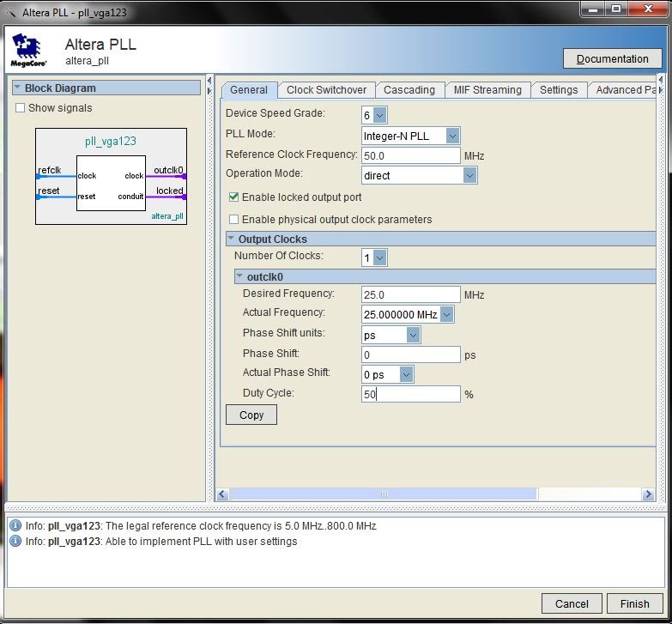Click the locked port label
Image resolution: width=672 pixels, height=624 pixels.
click(170, 191)
